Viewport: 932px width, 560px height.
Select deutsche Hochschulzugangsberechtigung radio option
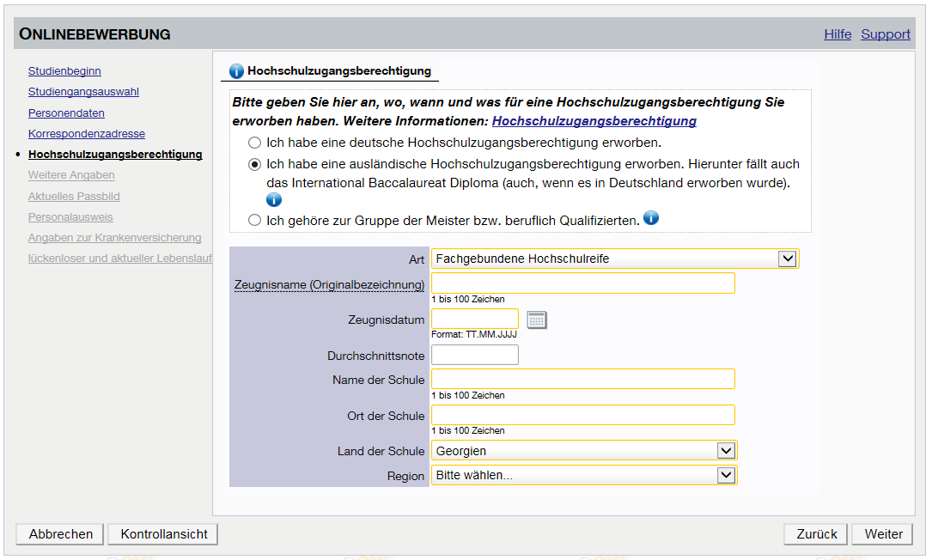254,143
